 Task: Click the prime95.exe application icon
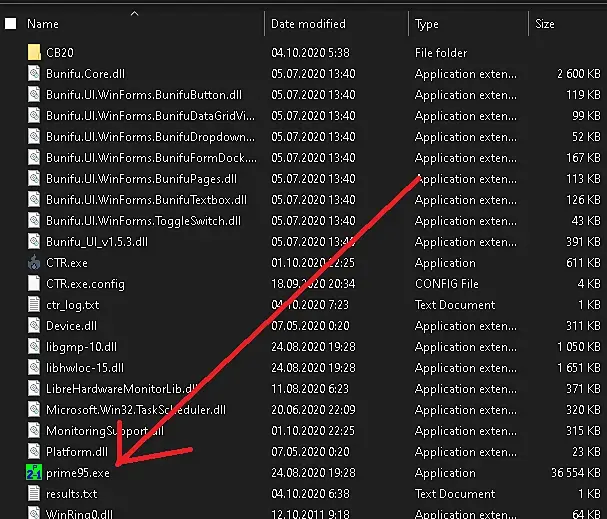click(34, 473)
